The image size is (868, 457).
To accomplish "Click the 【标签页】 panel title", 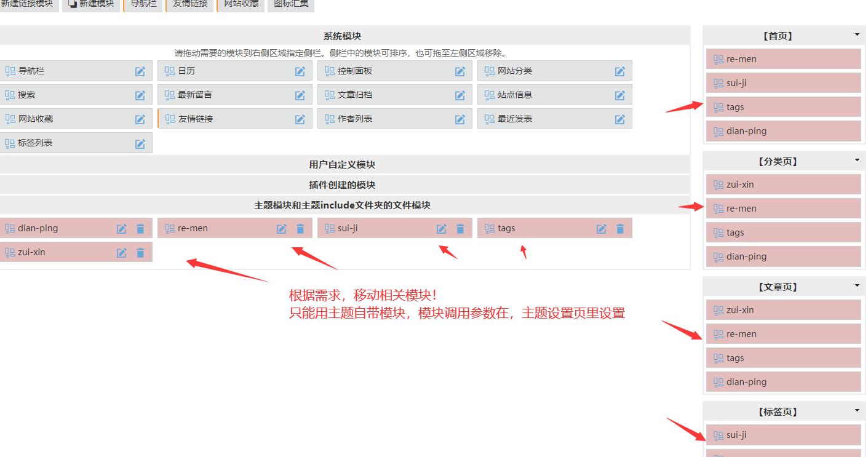I will 778,411.
